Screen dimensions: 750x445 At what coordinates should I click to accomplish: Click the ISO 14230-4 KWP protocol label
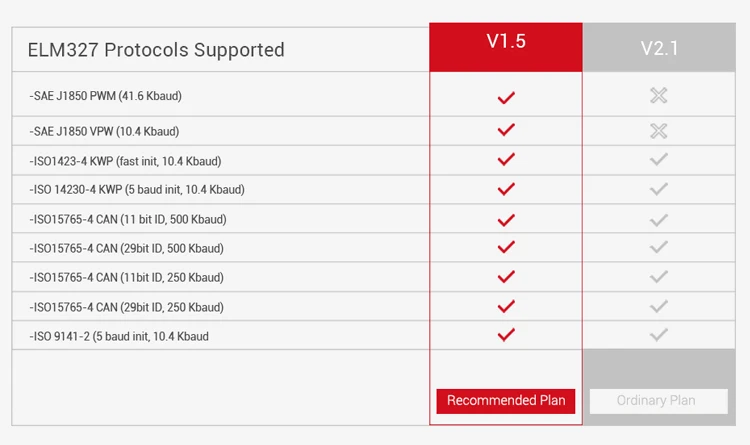click(x=137, y=189)
